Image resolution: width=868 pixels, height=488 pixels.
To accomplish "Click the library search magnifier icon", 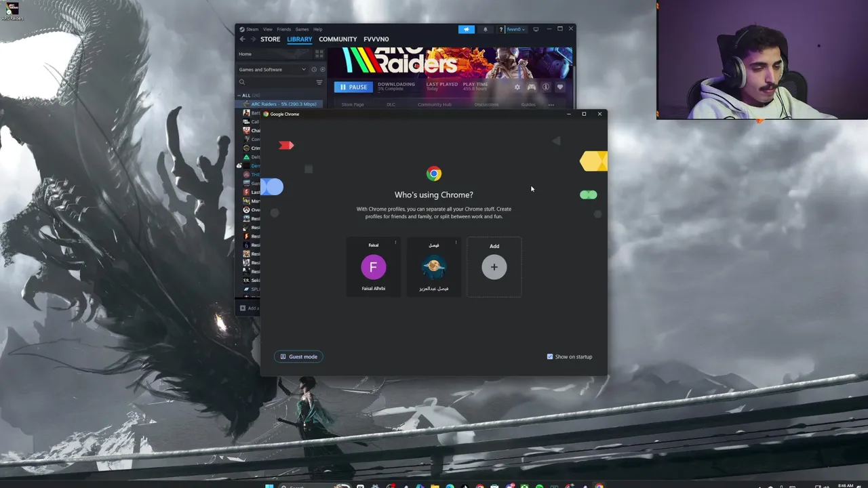I will pos(242,82).
